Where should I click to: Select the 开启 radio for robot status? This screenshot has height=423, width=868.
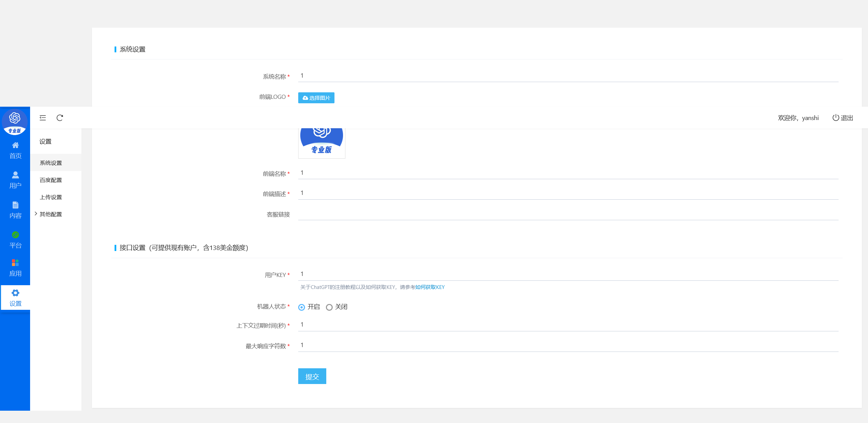(x=302, y=307)
